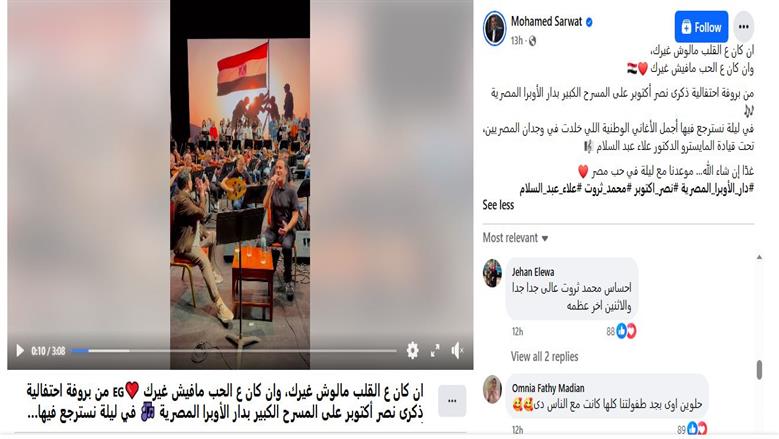Open post options three-dots menu
779x439 pixels.
pos(744,27)
